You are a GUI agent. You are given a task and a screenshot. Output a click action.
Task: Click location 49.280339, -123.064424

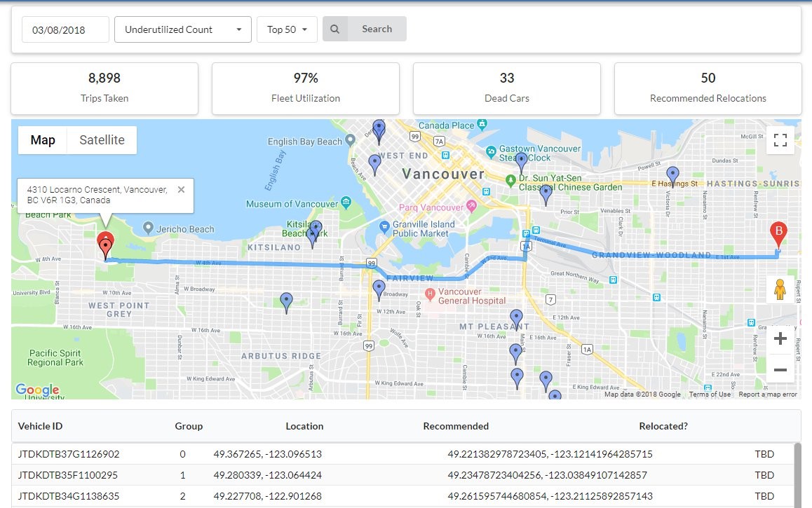coord(268,475)
